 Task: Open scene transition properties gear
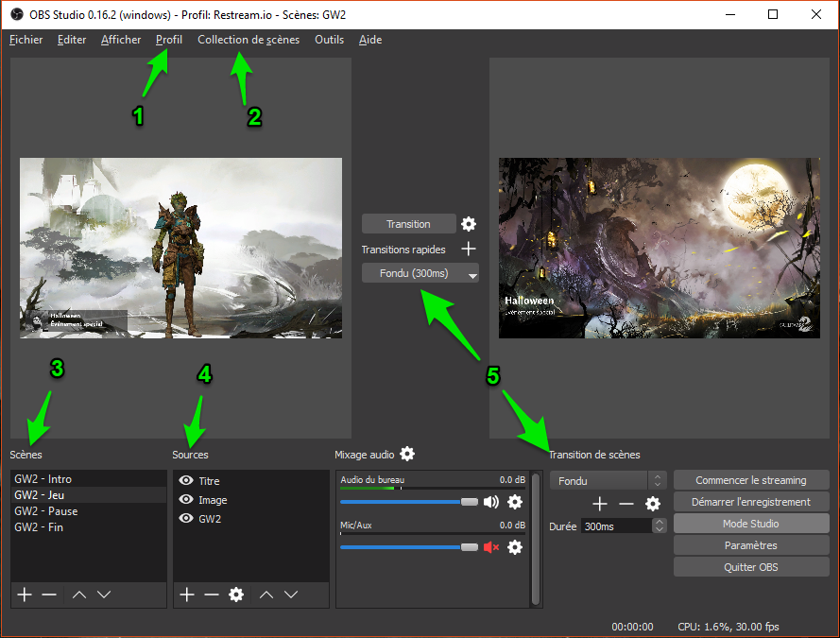[x=653, y=504]
